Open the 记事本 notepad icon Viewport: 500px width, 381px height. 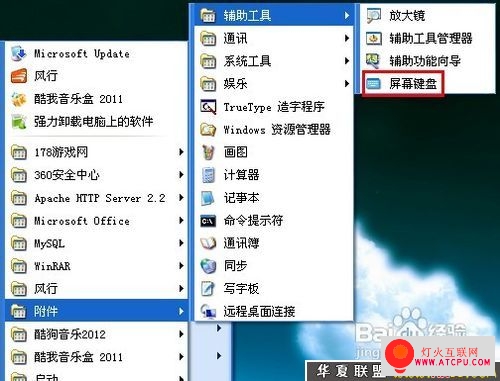tap(208, 198)
